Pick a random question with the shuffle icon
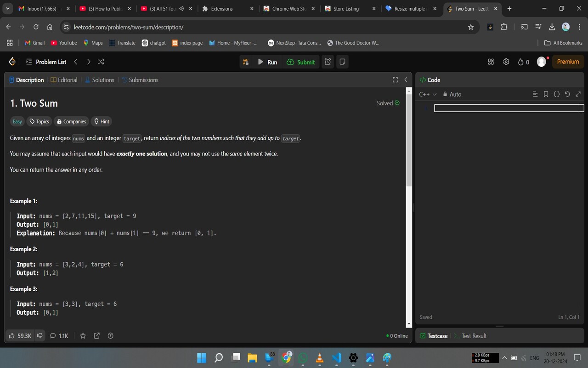The height and width of the screenshot is (368, 588). (101, 61)
